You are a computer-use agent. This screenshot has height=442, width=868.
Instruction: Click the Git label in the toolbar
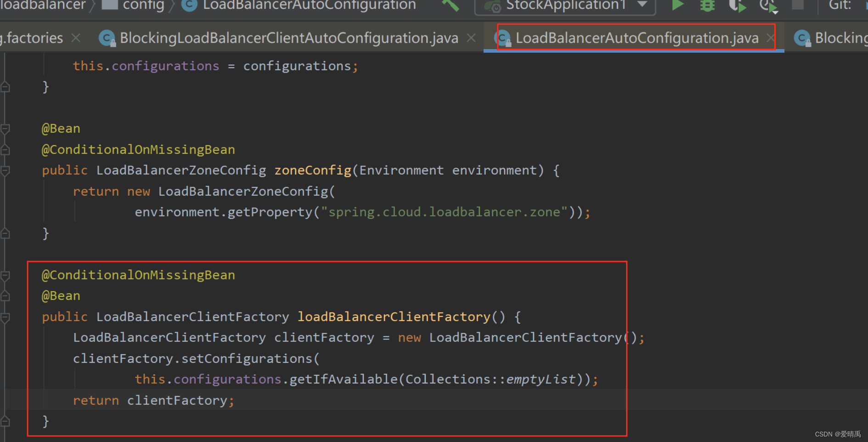pos(839,6)
